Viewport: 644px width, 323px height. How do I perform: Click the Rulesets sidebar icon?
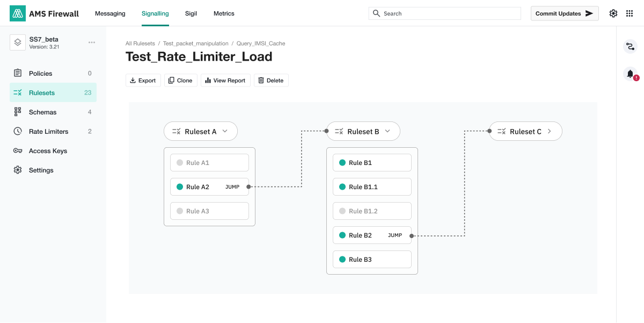pos(18,92)
